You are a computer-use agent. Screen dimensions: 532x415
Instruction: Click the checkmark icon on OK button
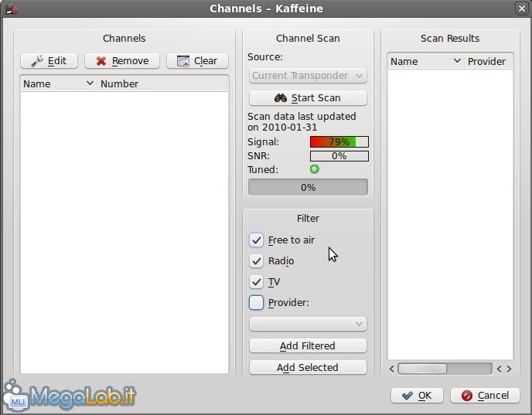[x=407, y=396]
